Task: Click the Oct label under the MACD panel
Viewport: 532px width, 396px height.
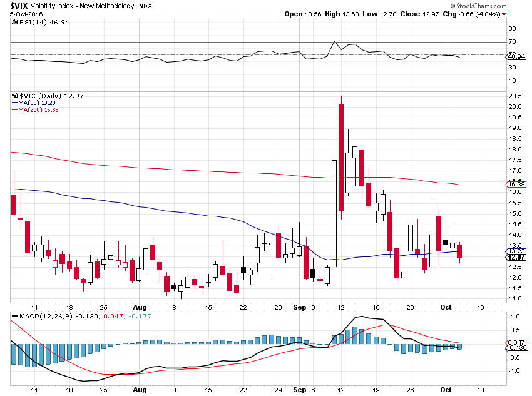Action: (446, 390)
